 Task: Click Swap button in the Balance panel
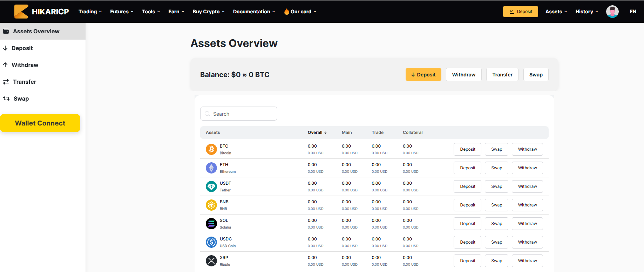pyautogui.click(x=536, y=75)
